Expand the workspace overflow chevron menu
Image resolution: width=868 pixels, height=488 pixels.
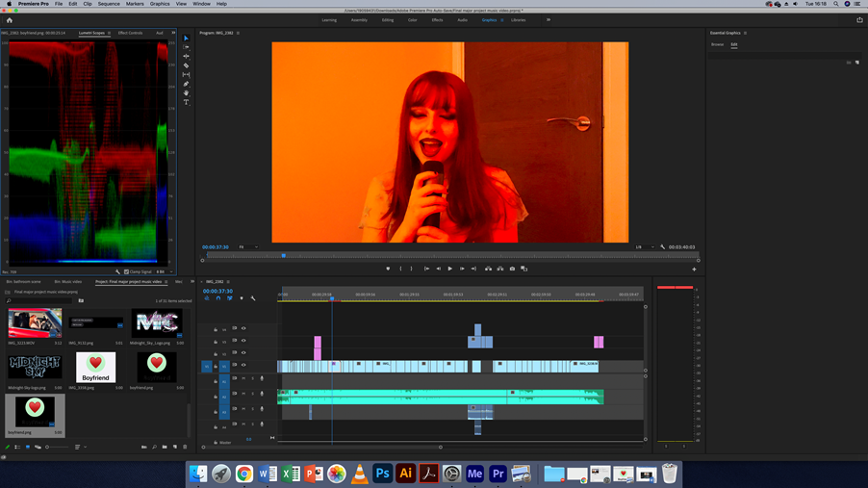[549, 19]
